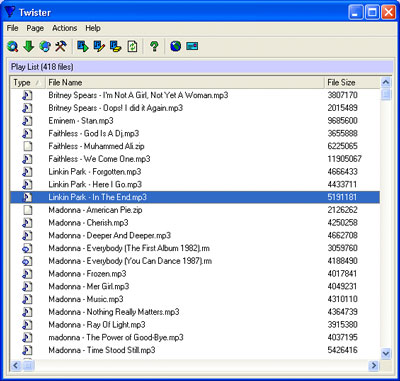This screenshot has width=400, height=381.
Task: Click the horizontal scrollbar right arrow
Action: click(x=374, y=366)
